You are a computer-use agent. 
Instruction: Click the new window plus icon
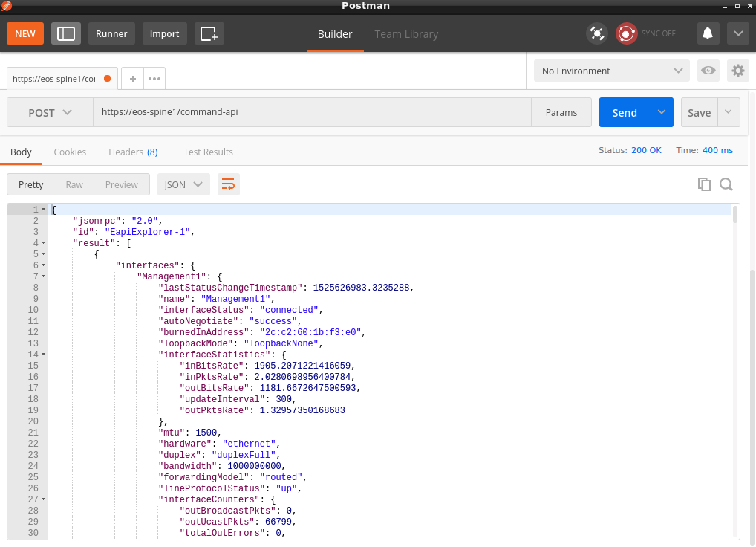coord(209,33)
